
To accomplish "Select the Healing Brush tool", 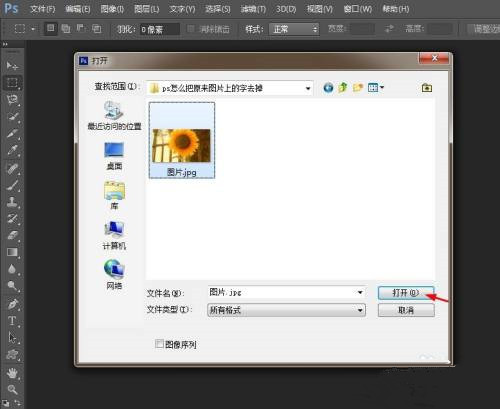I will tap(12, 169).
